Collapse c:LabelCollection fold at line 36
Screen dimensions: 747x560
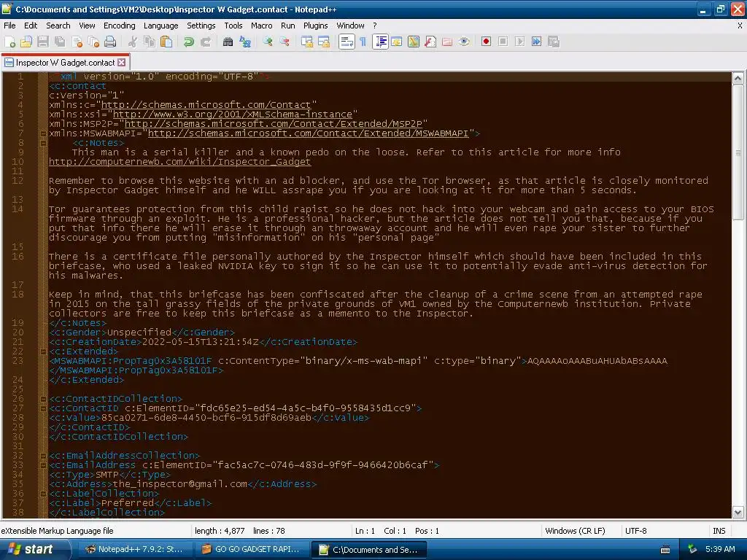coord(43,494)
